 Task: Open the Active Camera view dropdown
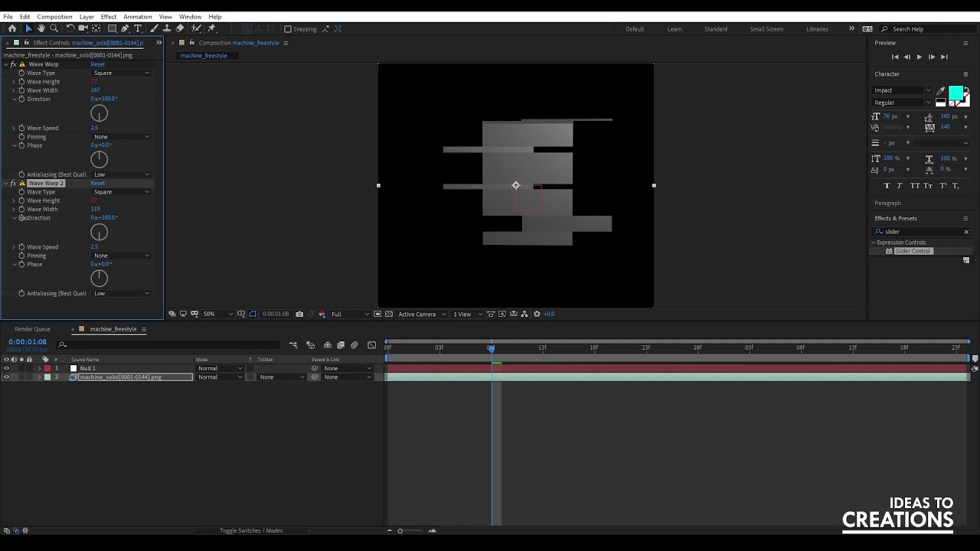[x=421, y=314]
